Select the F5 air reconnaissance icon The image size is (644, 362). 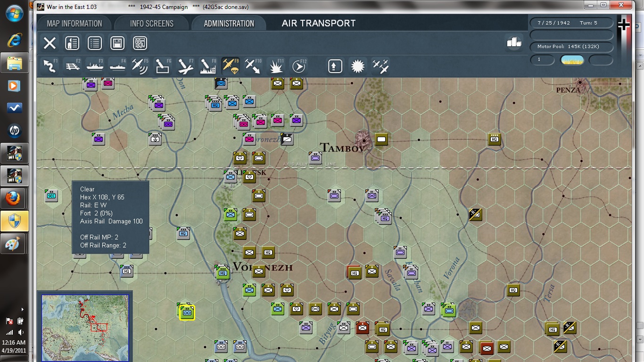(x=140, y=66)
